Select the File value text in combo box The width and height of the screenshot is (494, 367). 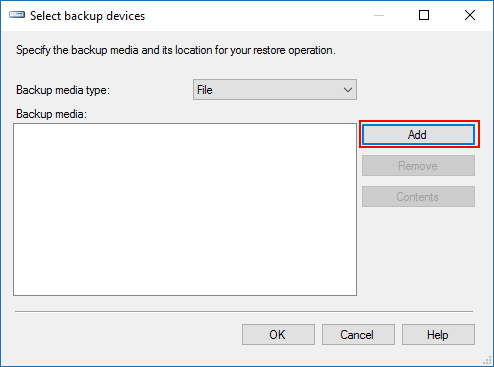pyautogui.click(x=205, y=90)
